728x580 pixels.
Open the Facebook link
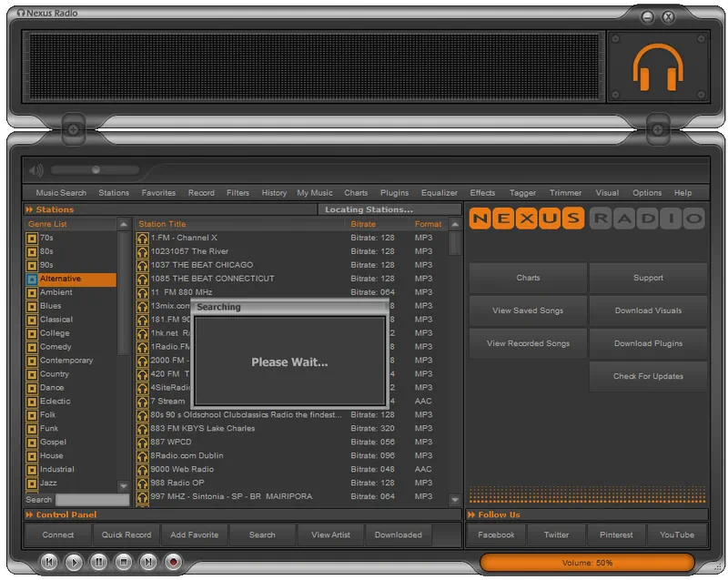pyautogui.click(x=496, y=535)
